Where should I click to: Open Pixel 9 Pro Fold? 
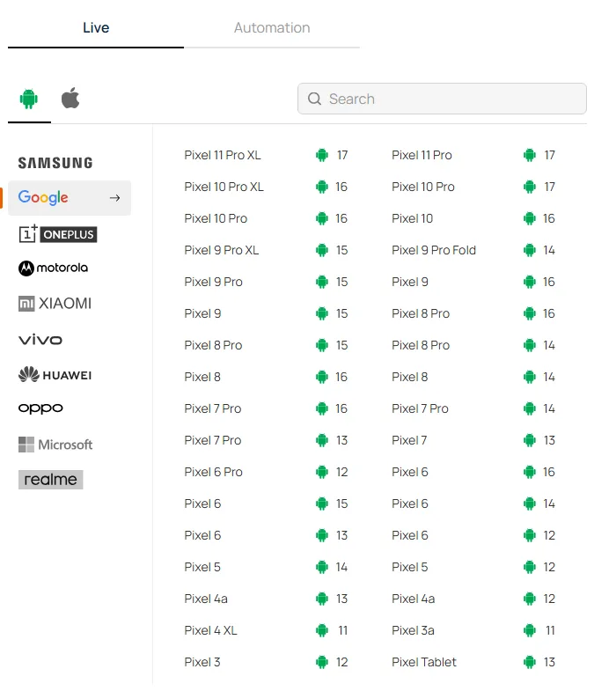pyautogui.click(x=434, y=250)
